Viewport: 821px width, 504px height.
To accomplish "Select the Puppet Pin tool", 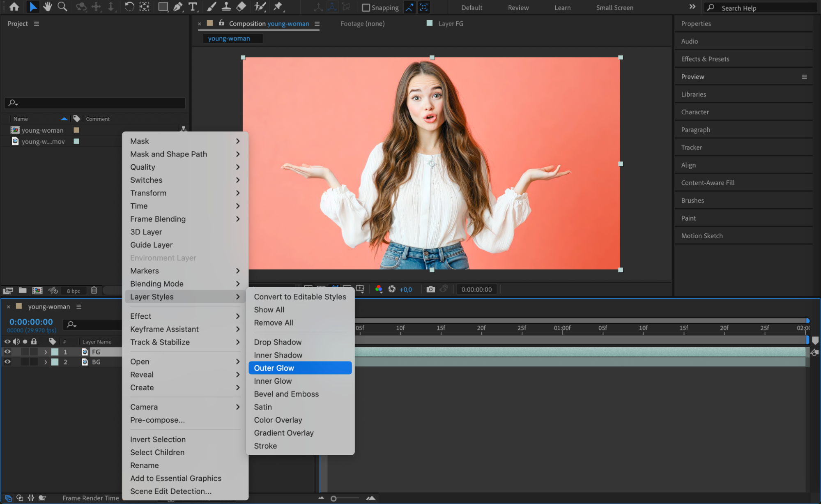I will [278, 7].
